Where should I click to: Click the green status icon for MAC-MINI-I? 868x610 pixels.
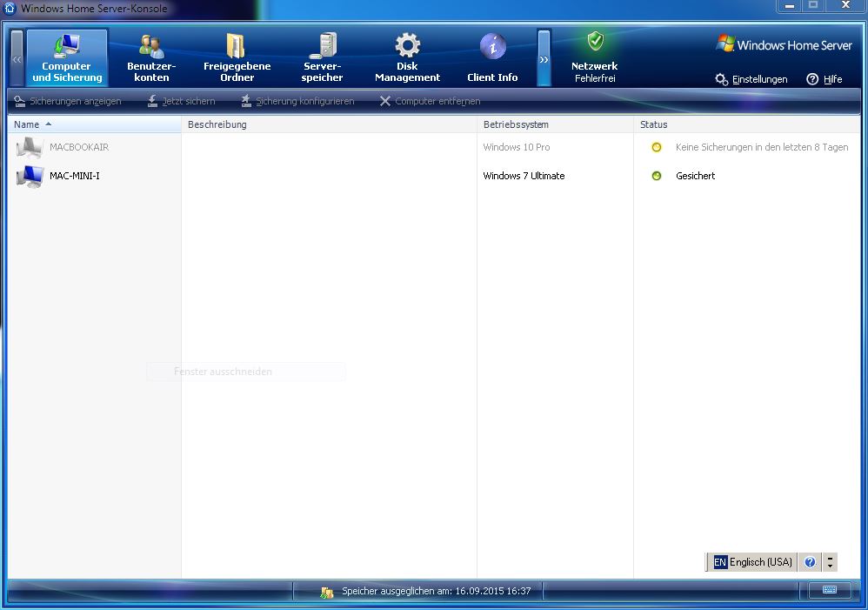657,176
